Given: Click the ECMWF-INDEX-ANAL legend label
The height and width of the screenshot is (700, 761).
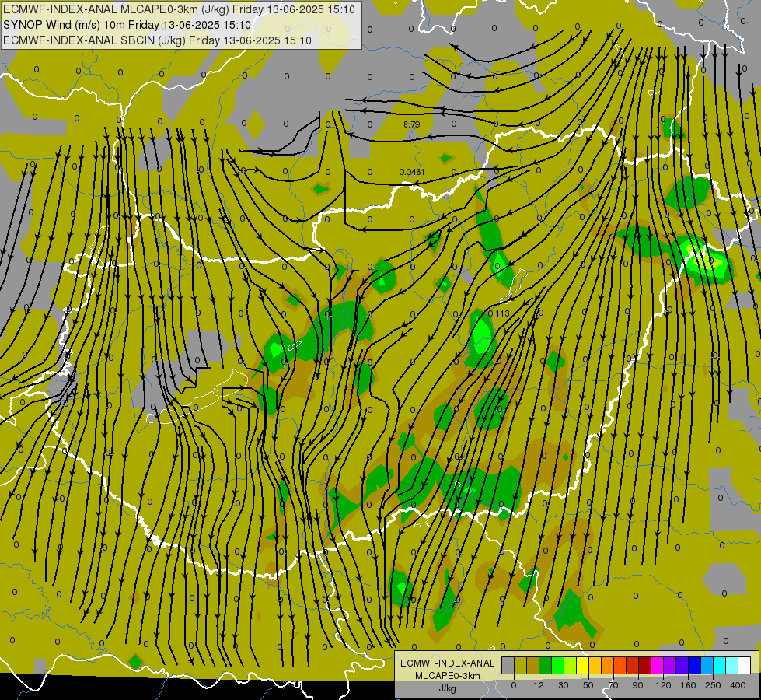Looking at the screenshot, I should tap(447, 663).
